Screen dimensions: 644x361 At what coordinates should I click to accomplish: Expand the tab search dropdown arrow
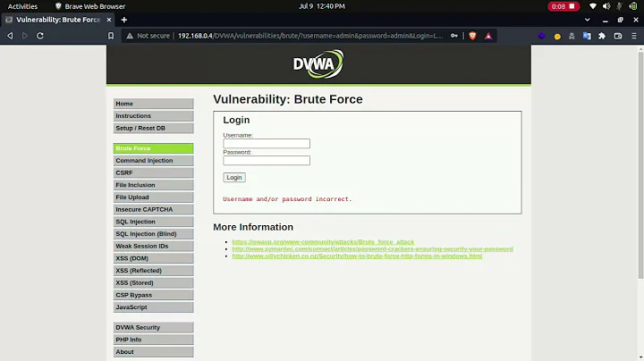click(588, 20)
